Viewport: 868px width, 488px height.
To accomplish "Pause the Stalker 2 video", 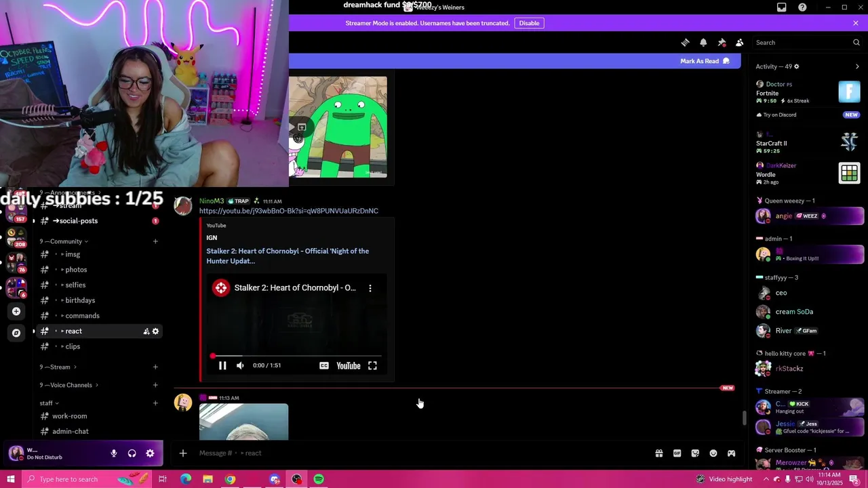I will [222, 366].
